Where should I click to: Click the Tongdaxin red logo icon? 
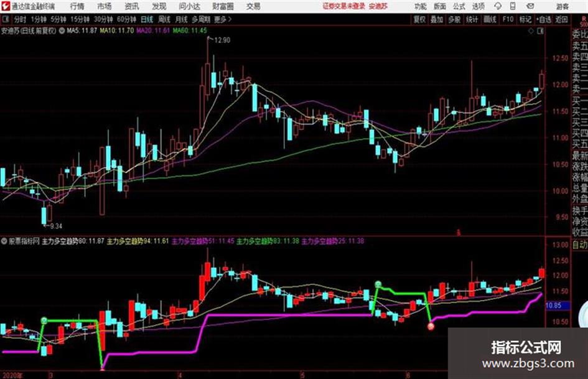6,6
